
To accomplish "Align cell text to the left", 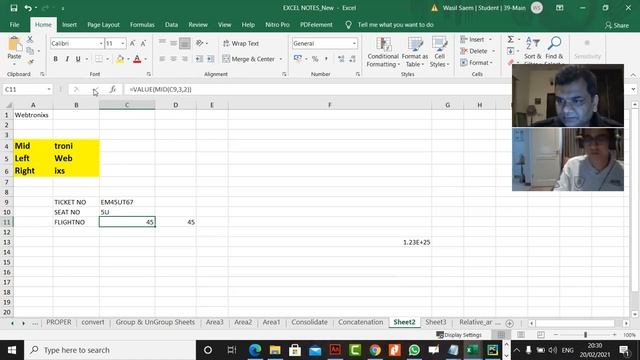I will click(x=162, y=59).
